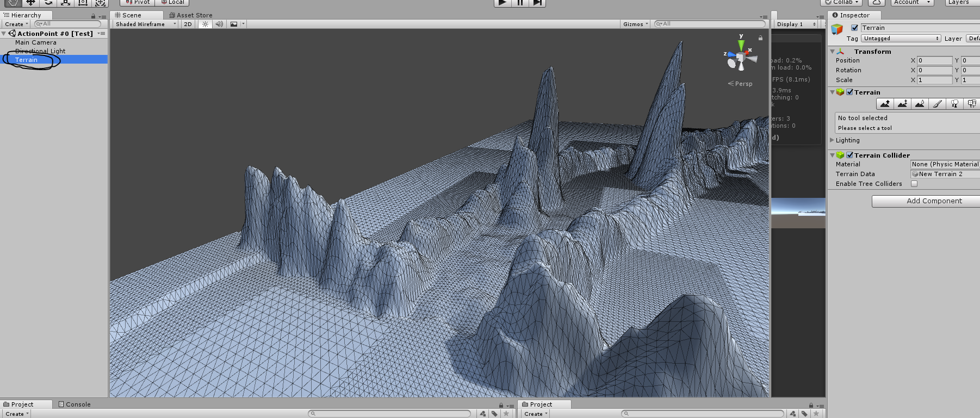Select Raise/Lower Terrain tool
The height and width of the screenshot is (418, 980).
885,104
